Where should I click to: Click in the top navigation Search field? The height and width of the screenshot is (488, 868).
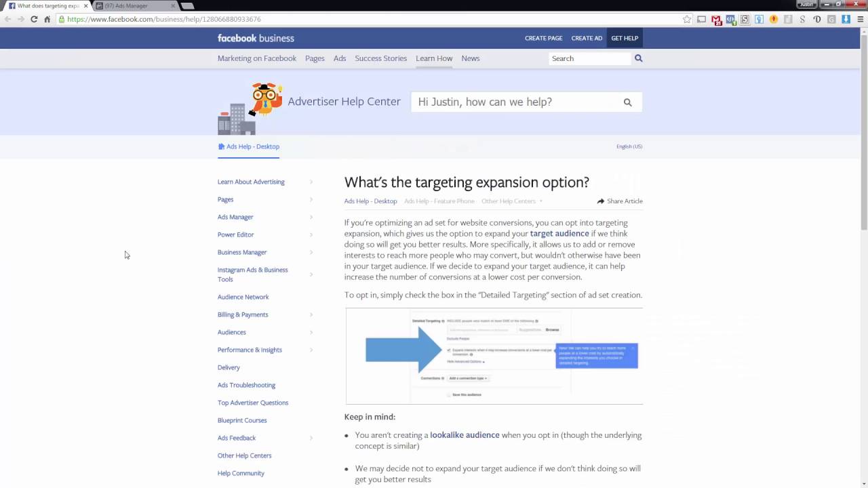click(589, 58)
